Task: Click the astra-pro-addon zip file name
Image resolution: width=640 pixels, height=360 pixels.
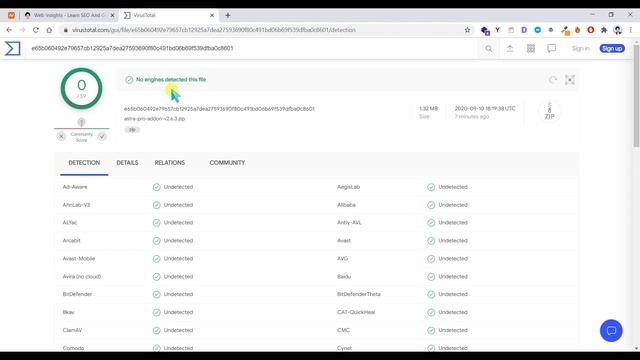Action: coord(154,119)
